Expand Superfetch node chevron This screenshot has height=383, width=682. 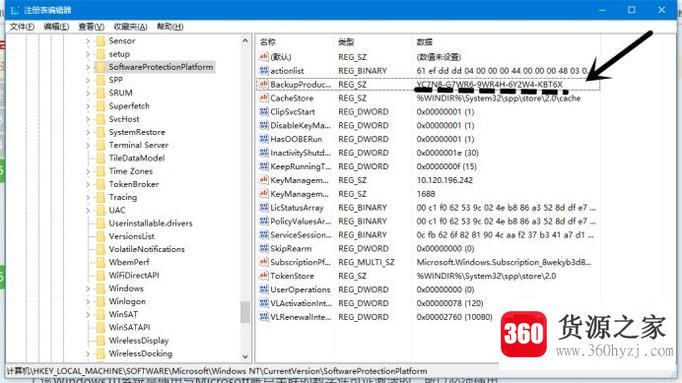(x=88, y=107)
